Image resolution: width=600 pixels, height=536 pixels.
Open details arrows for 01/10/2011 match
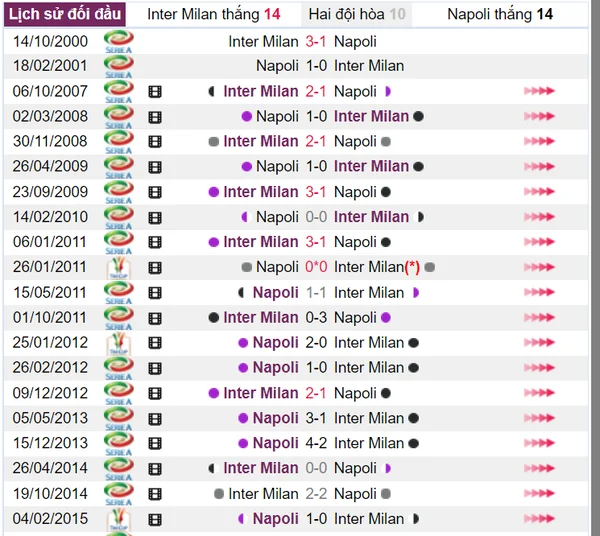[539, 317]
